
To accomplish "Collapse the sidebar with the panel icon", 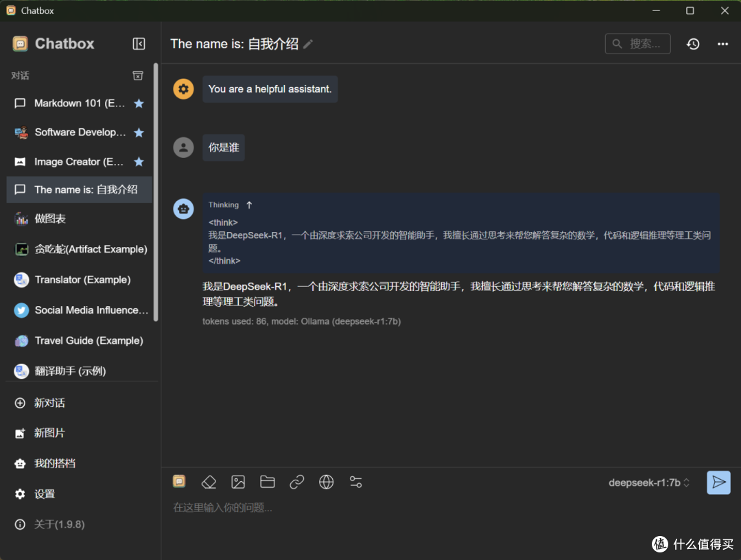I will (x=139, y=43).
